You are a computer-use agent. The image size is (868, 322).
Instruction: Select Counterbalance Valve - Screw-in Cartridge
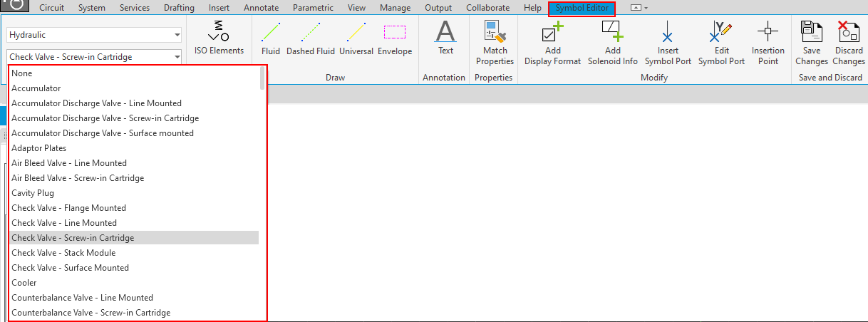tap(134, 313)
